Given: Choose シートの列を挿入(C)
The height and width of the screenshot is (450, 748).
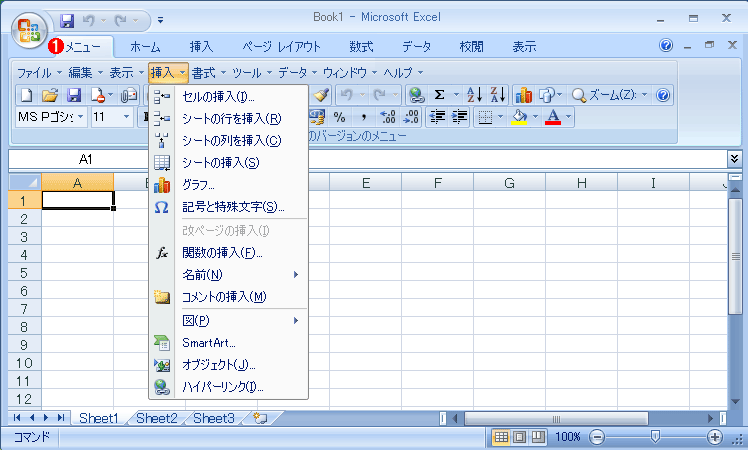Looking at the screenshot, I should click(229, 140).
